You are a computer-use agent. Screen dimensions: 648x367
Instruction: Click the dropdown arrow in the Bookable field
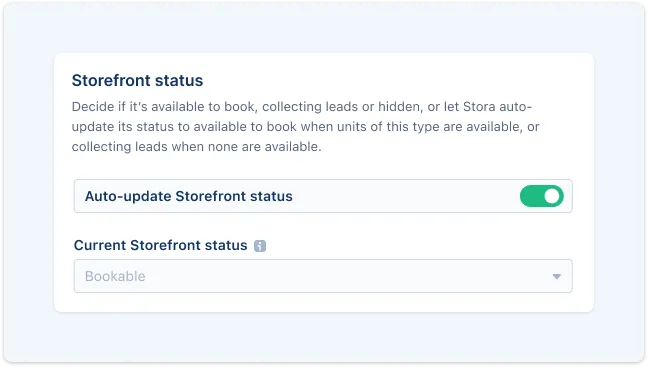[x=557, y=276]
